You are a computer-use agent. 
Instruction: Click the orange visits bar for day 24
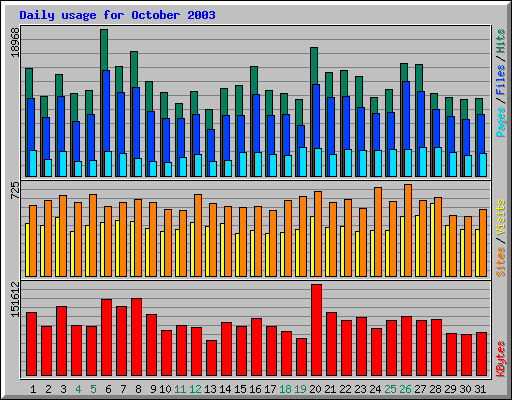(x=378, y=232)
